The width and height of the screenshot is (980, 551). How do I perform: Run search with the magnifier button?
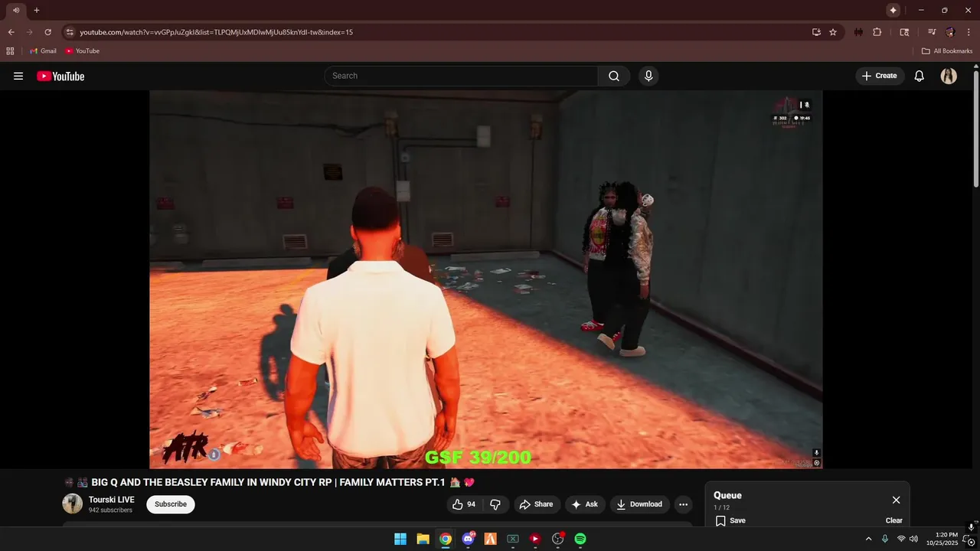(614, 76)
